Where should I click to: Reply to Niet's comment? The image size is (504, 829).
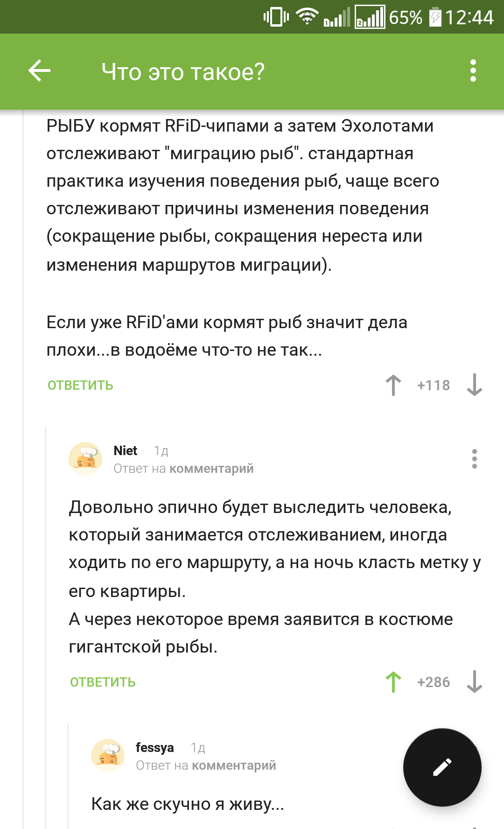103,682
